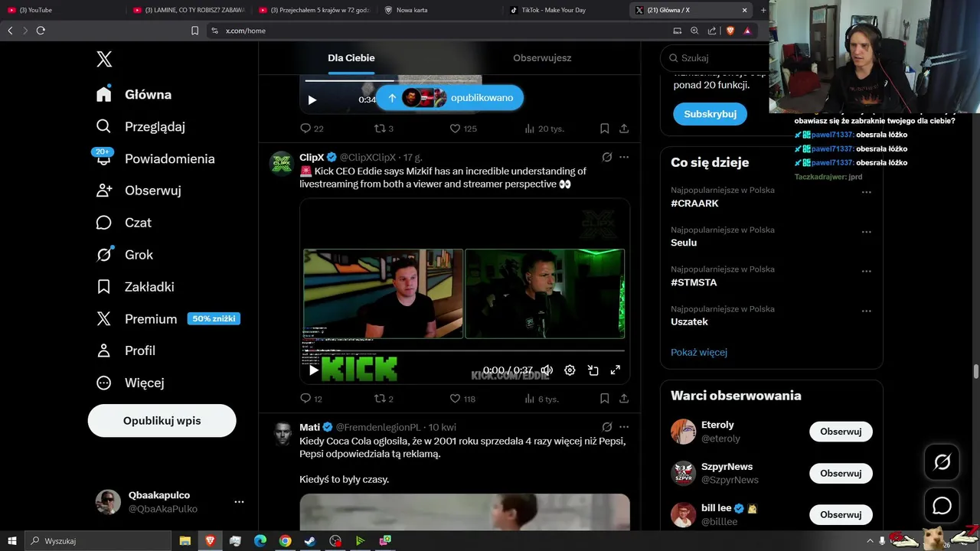Image resolution: width=980 pixels, height=551 pixels.
Task: Click the Brave Shields icon in address bar
Action: pos(730,31)
